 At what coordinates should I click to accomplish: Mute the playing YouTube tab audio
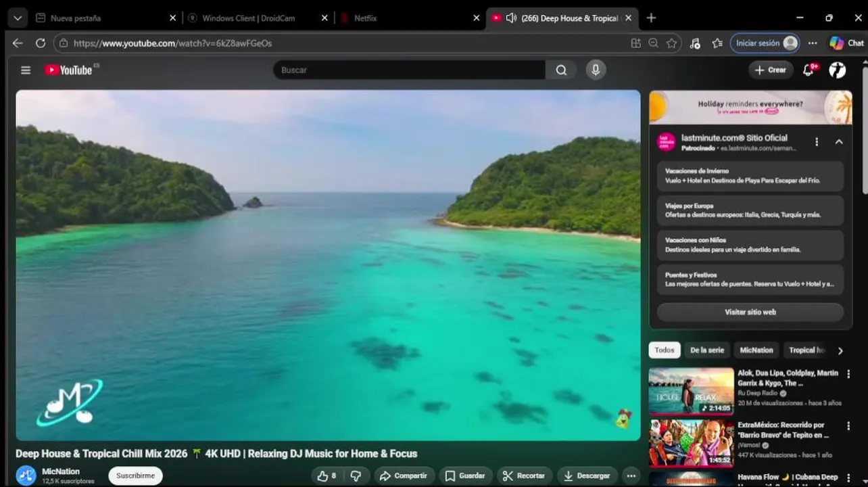pyautogui.click(x=511, y=18)
